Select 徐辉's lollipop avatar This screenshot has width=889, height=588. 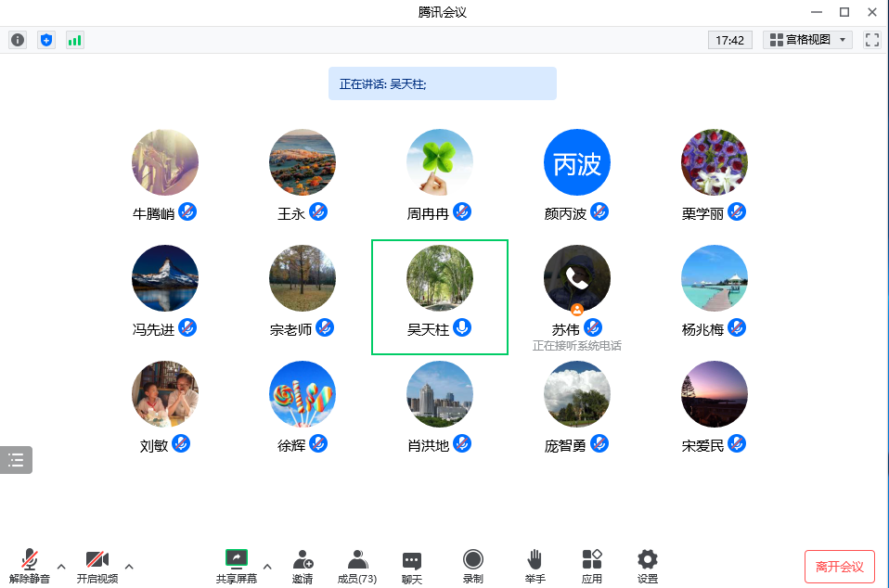pos(303,394)
